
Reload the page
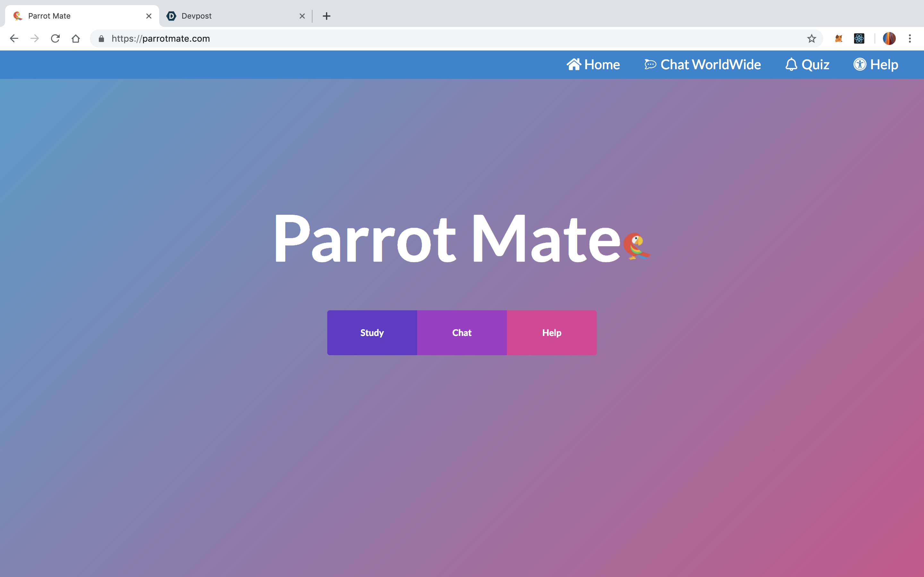click(56, 38)
